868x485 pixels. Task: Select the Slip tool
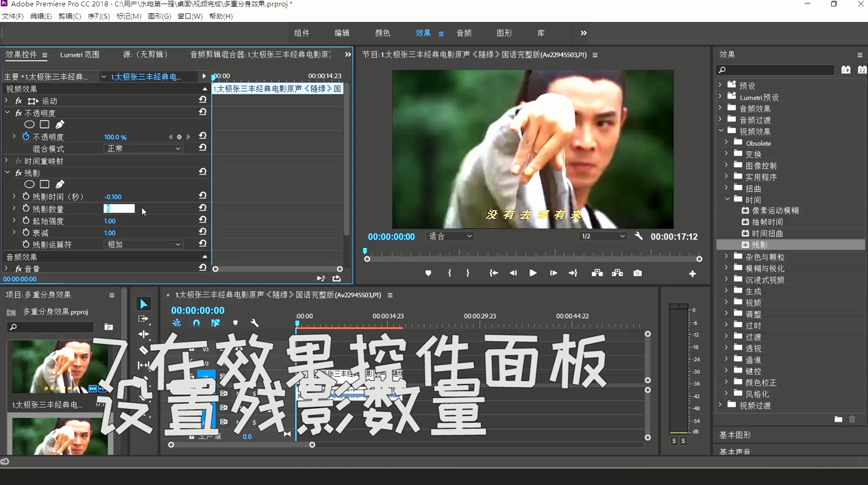(143, 365)
